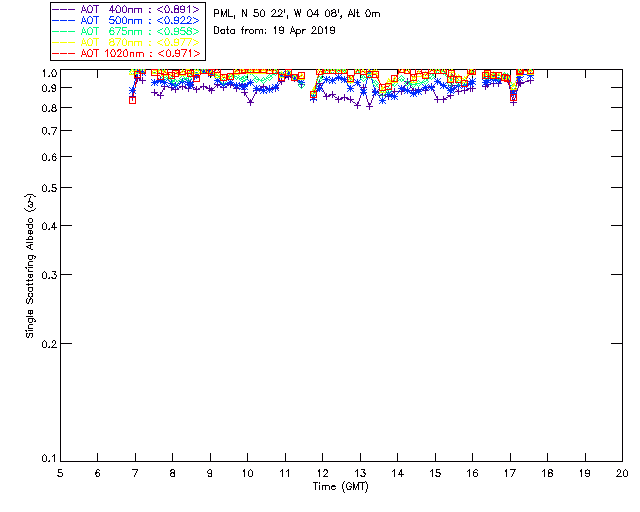Click the AOT 500nm legend entry
The width and height of the screenshot is (640, 512).
tap(126, 20)
